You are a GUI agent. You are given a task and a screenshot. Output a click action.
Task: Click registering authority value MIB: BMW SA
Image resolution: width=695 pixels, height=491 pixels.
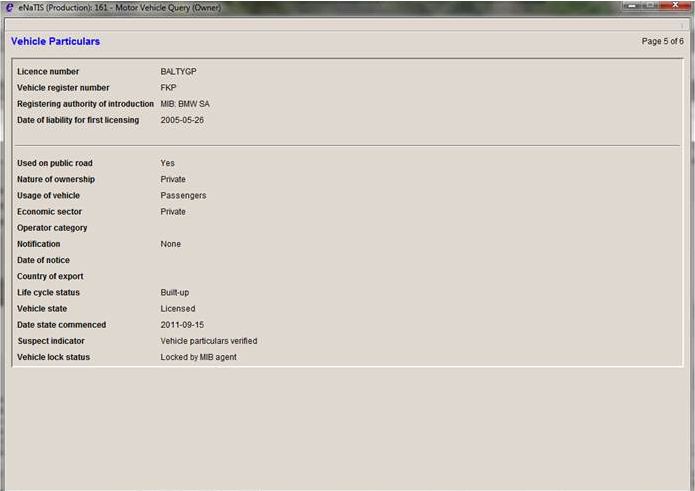point(185,104)
